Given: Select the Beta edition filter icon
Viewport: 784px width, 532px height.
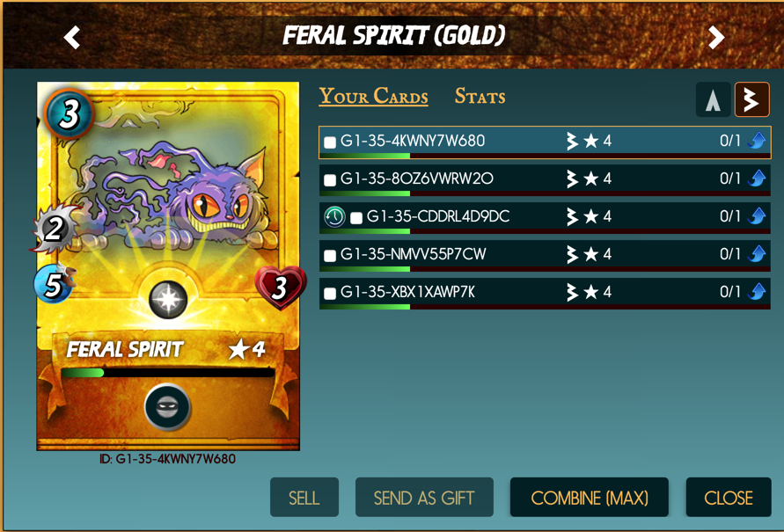Looking at the screenshot, I should (751, 100).
